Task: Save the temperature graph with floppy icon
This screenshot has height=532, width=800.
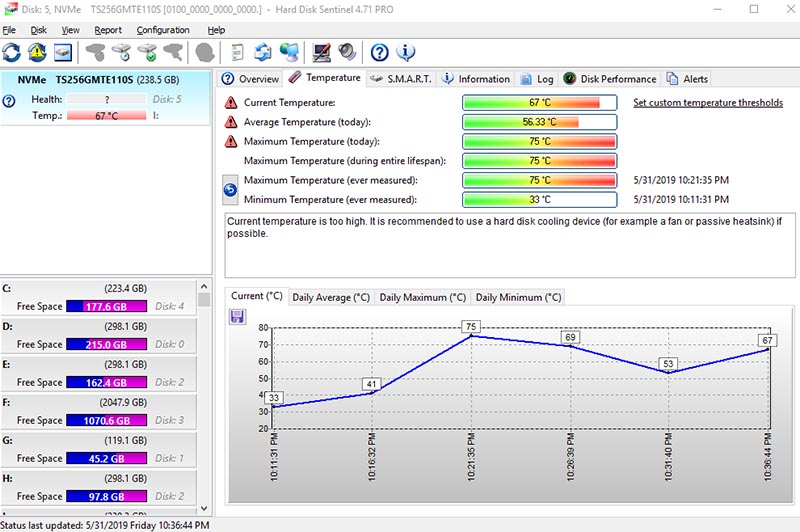Action: pos(237,317)
